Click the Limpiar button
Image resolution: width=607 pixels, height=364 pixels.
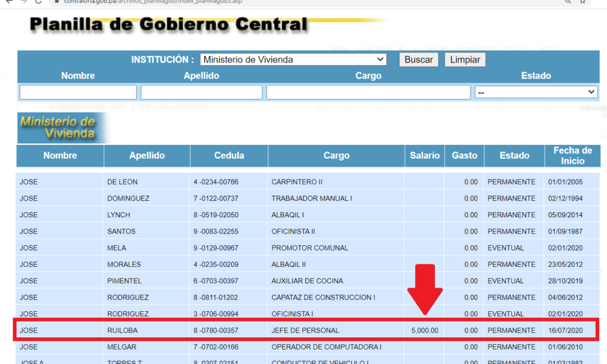pyautogui.click(x=465, y=59)
